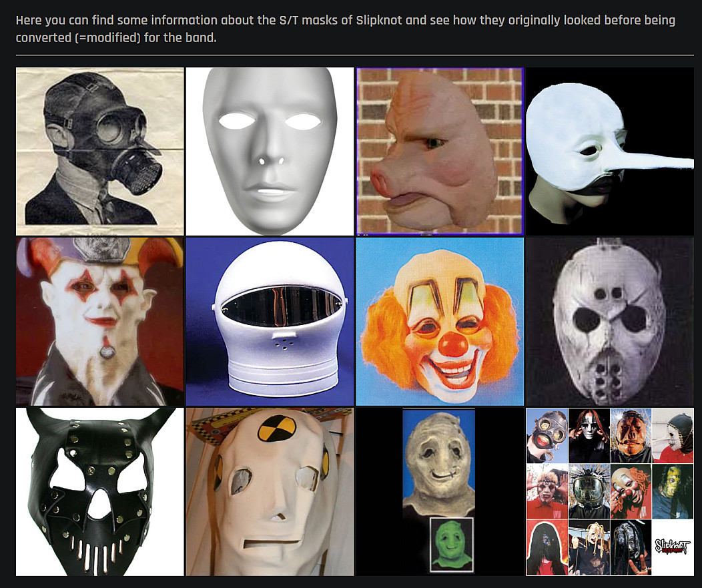Click the collage tile with band pig mask
Screen dimensions: 702x588
pos(631,436)
